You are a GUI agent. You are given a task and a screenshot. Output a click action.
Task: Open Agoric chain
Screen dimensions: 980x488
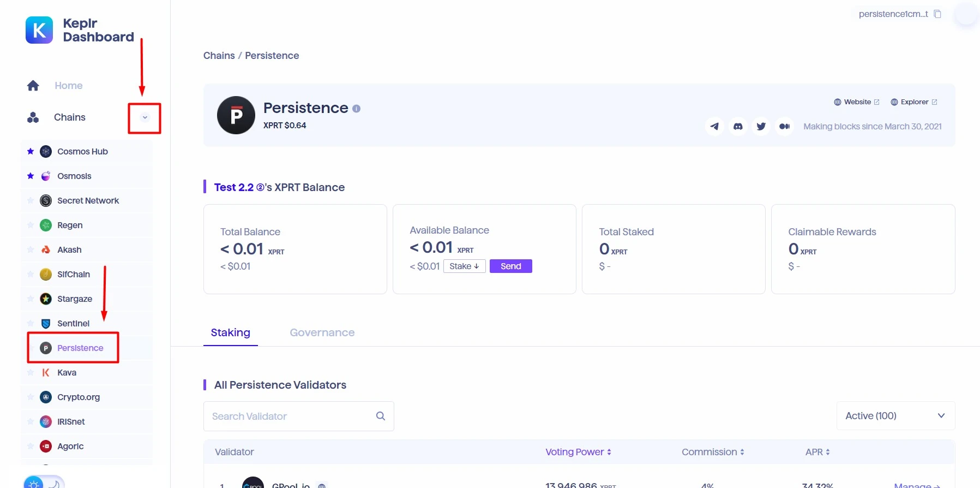[x=70, y=446]
